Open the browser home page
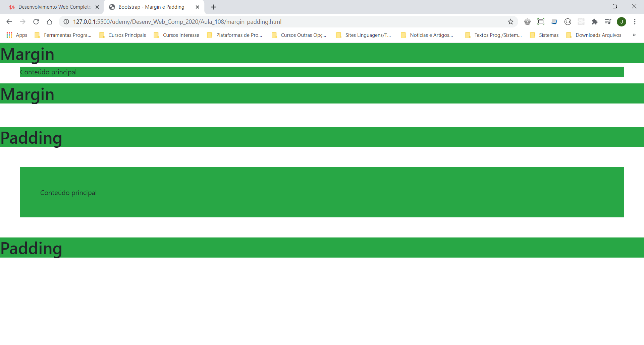644x345 pixels. click(x=49, y=22)
